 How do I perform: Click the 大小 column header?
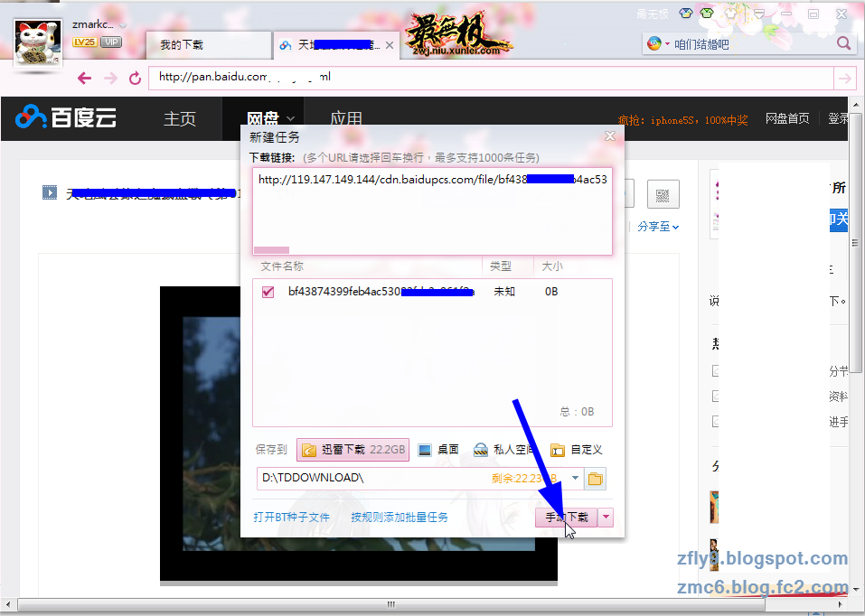tap(551, 266)
